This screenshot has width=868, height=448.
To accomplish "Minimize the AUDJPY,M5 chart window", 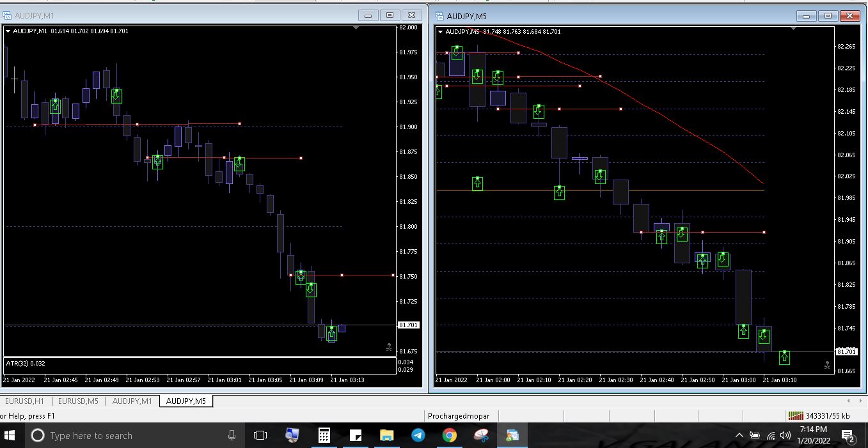I will [x=807, y=16].
